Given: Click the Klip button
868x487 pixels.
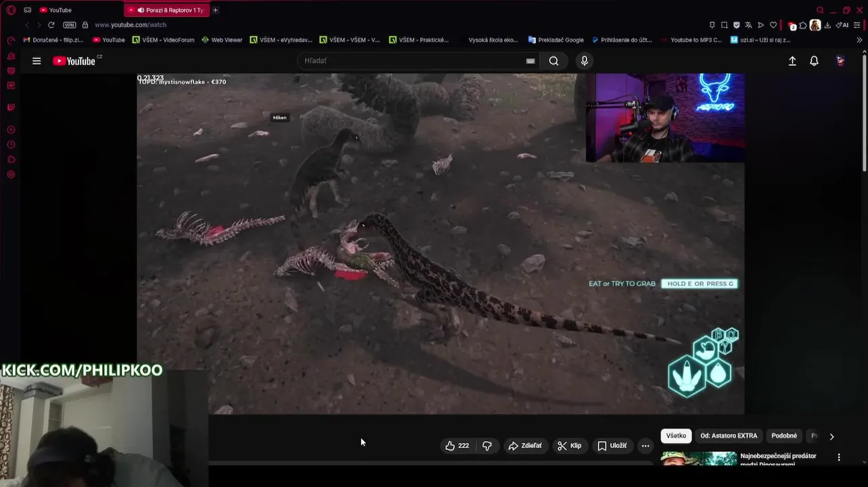Looking at the screenshot, I should [x=569, y=446].
